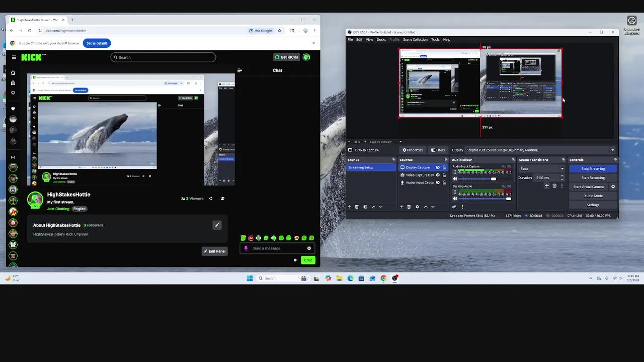Image resolution: width=644 pixels, height=362 pixels.
Task: Open the OBS Edit menu
Action: (359, 40)
